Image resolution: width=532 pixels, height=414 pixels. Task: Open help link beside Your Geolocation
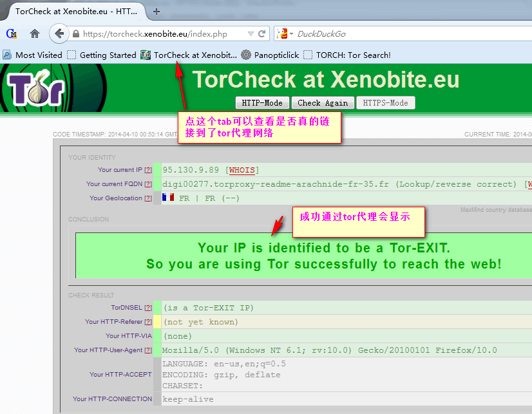(148, 198)
